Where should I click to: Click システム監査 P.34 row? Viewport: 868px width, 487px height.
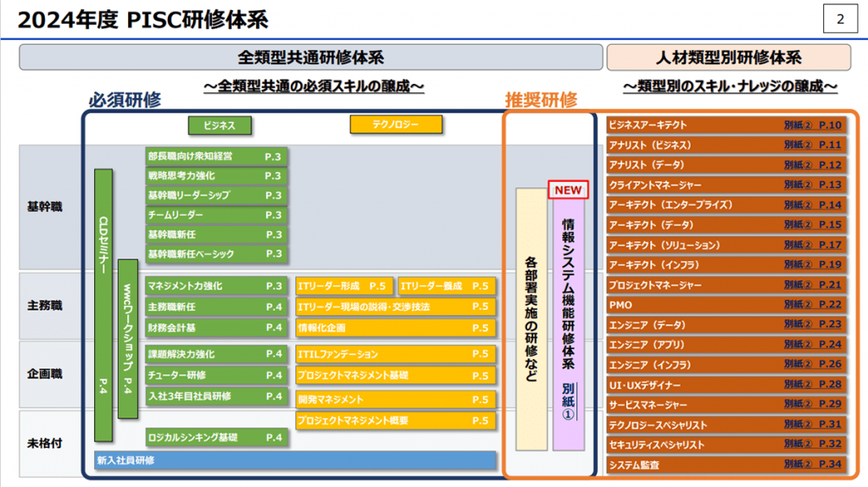click(726, 464)
